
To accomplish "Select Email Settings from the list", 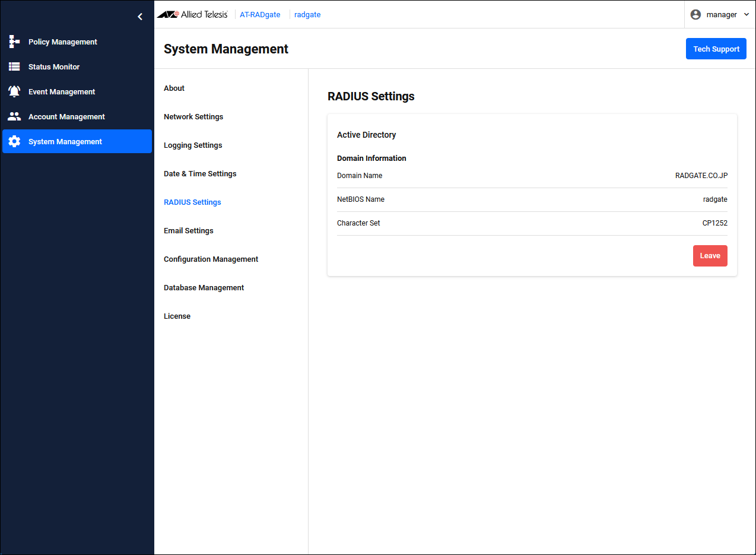I will pyautogui.click(x=188, y=231).
